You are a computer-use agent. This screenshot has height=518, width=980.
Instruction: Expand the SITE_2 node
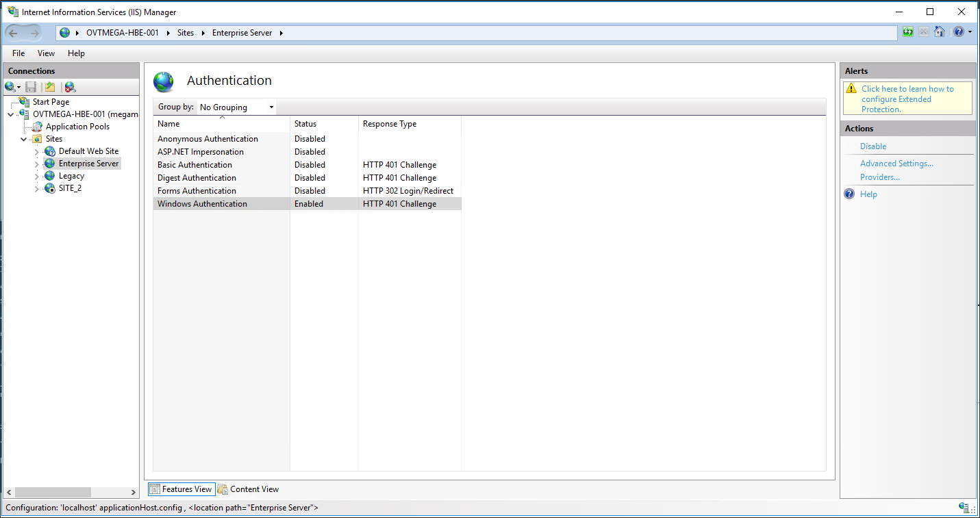pos(37,188)
